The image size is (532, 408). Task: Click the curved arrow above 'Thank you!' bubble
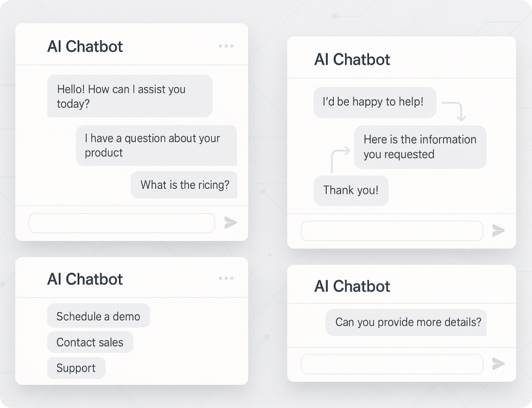[339, 160]
